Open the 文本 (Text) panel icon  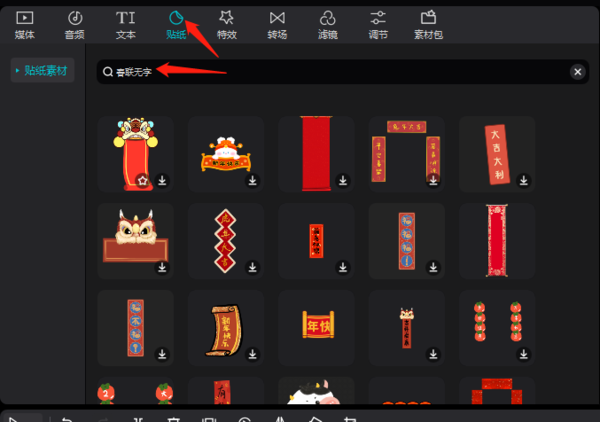125,24
